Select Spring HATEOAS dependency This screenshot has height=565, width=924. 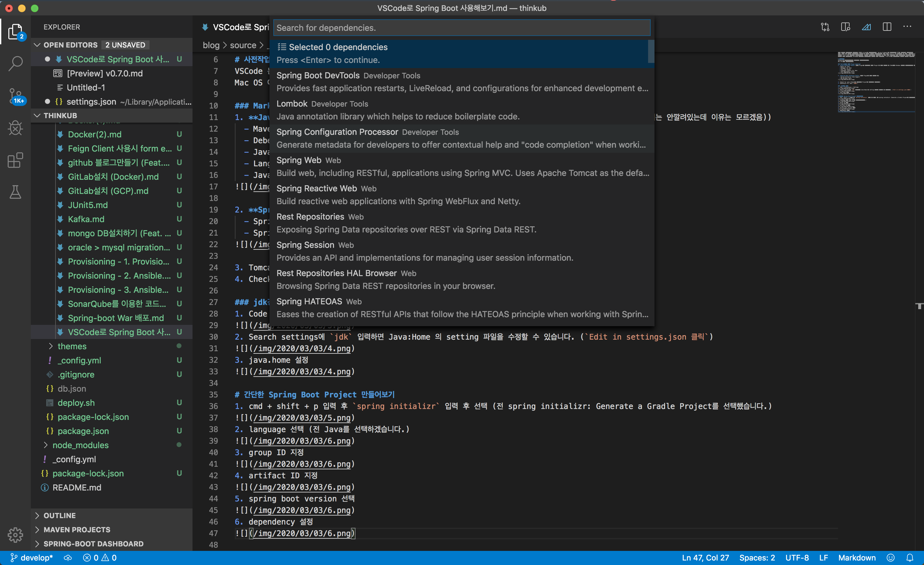[x=462, y=308]
